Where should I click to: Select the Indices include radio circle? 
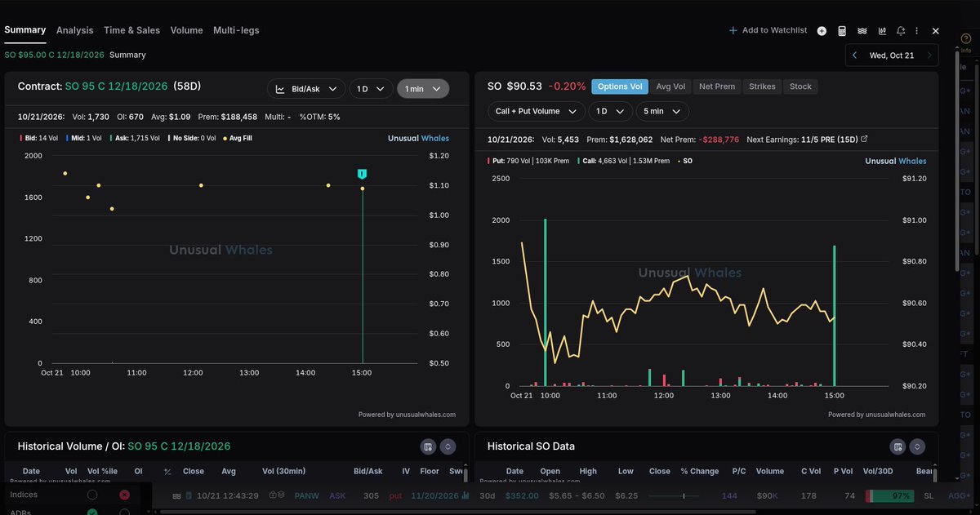coord(92,495)
